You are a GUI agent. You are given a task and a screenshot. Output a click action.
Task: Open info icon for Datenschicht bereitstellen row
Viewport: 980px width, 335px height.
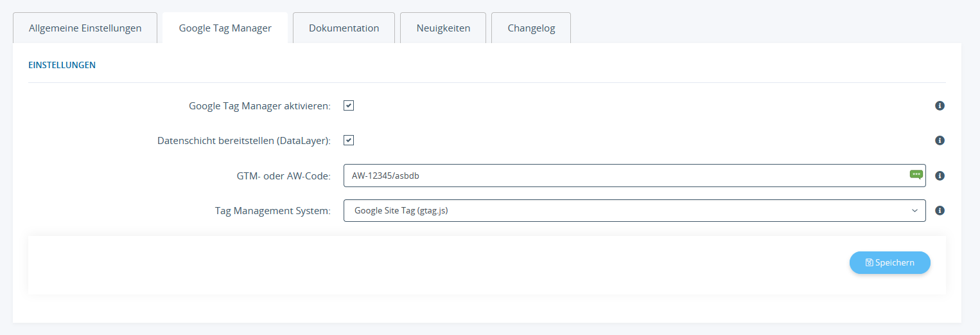pos(940,140)
